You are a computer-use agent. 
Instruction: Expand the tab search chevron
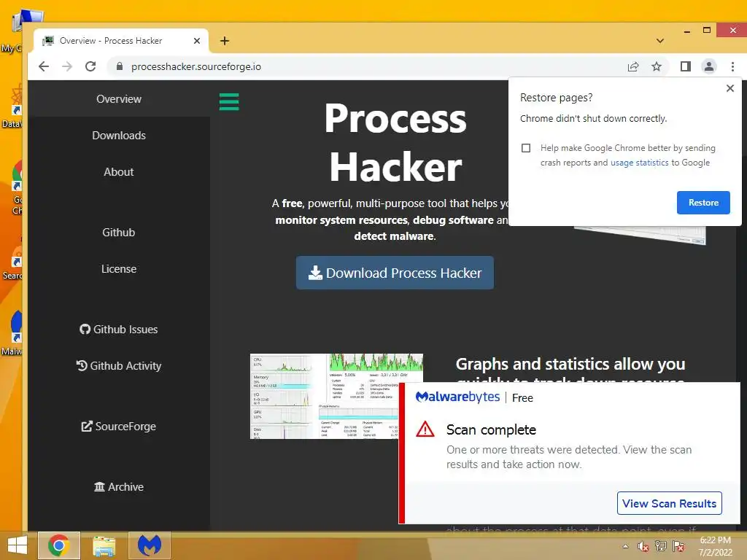(x=659, y=41)
